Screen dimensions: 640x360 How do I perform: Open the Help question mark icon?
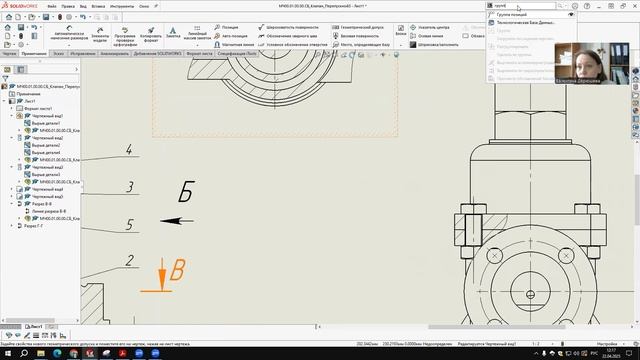pos(587,6)
